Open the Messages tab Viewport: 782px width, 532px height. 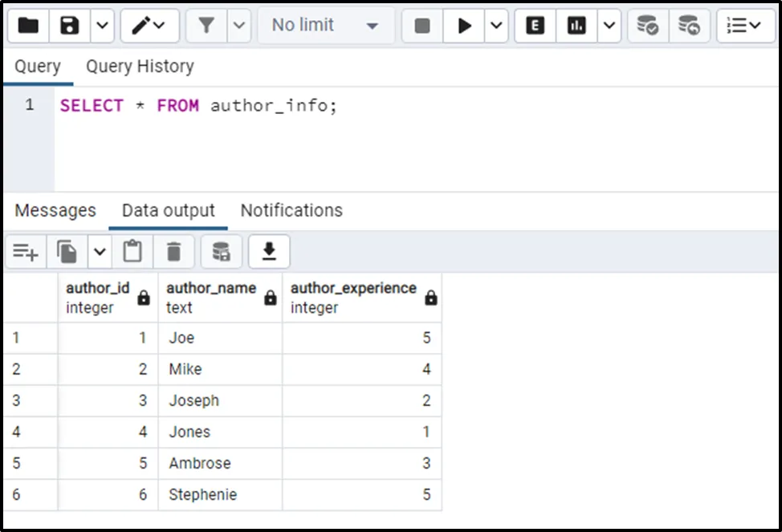pos(55,210)
